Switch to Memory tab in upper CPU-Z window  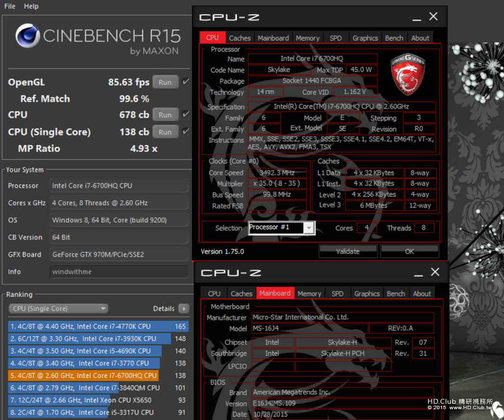[308, 38]
